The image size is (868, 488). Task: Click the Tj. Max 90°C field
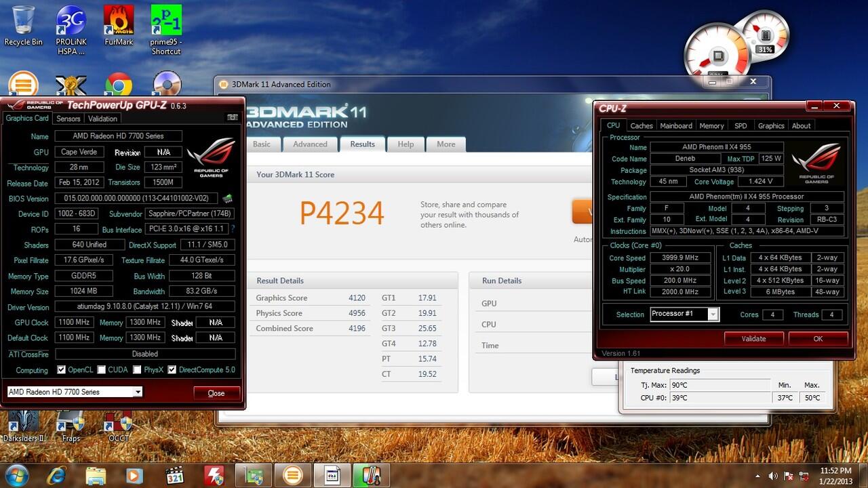pos(719,385)
